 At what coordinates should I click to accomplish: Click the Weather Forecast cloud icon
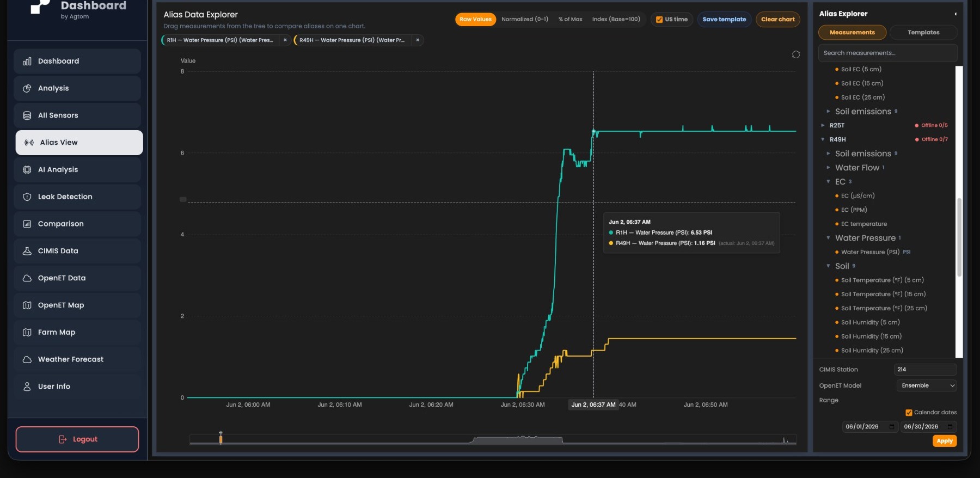point(27,359)
